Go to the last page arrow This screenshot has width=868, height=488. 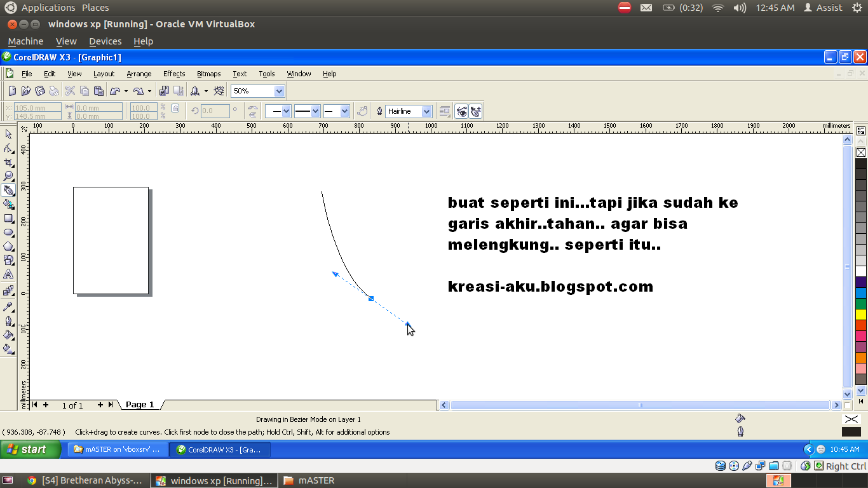pyautogui.click(x=111, y=405)
